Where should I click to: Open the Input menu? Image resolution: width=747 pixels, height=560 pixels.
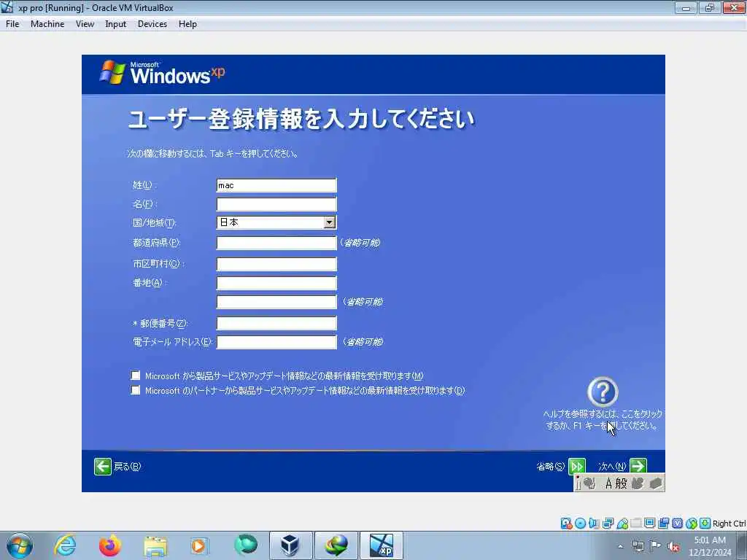click(x=116, y=24)
